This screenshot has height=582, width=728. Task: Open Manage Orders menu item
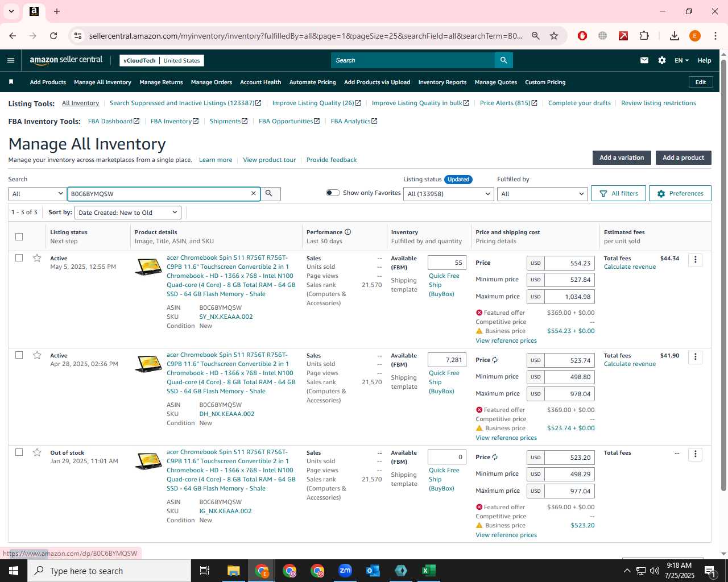click(212, 82)
